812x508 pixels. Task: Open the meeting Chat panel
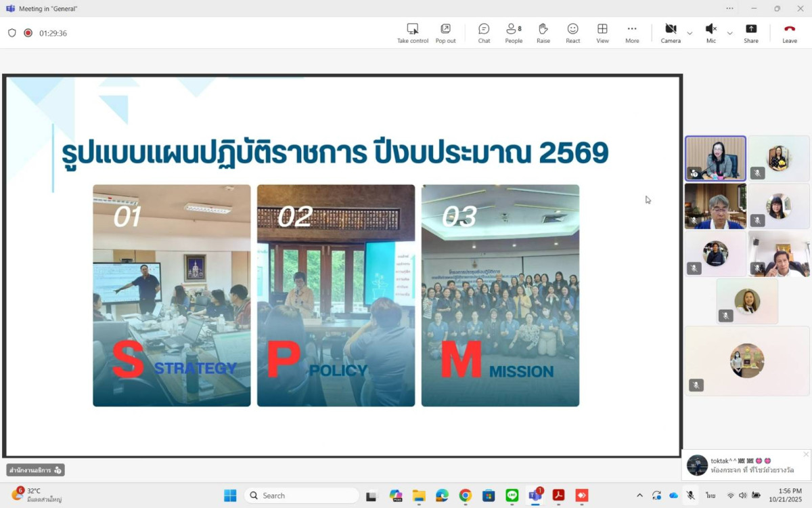point(484,33)
